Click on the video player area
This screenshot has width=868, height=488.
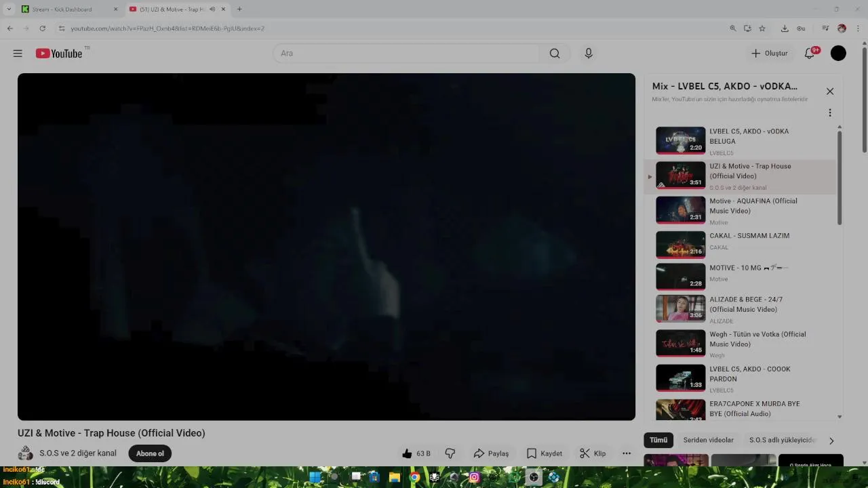tap(326, 247)
